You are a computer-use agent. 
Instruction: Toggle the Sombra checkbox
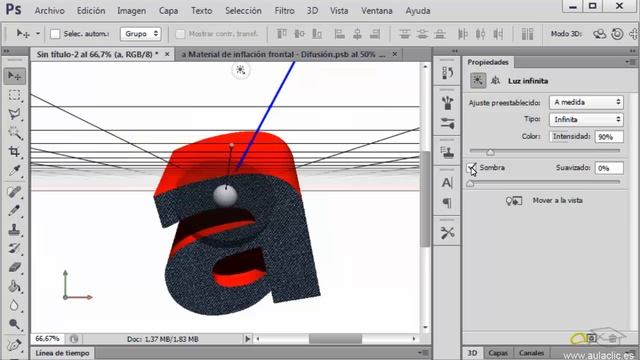pos(471,168)
